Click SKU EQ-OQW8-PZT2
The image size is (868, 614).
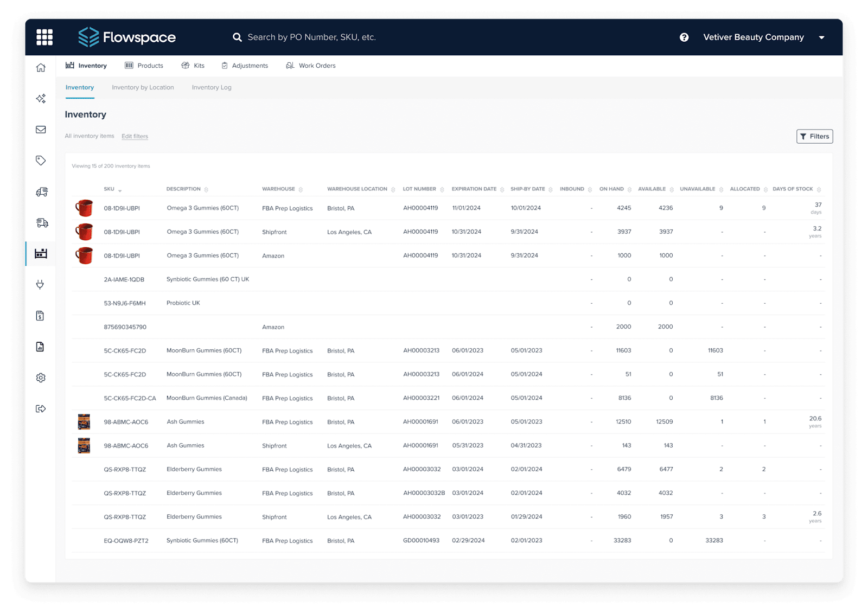(126, 541)
